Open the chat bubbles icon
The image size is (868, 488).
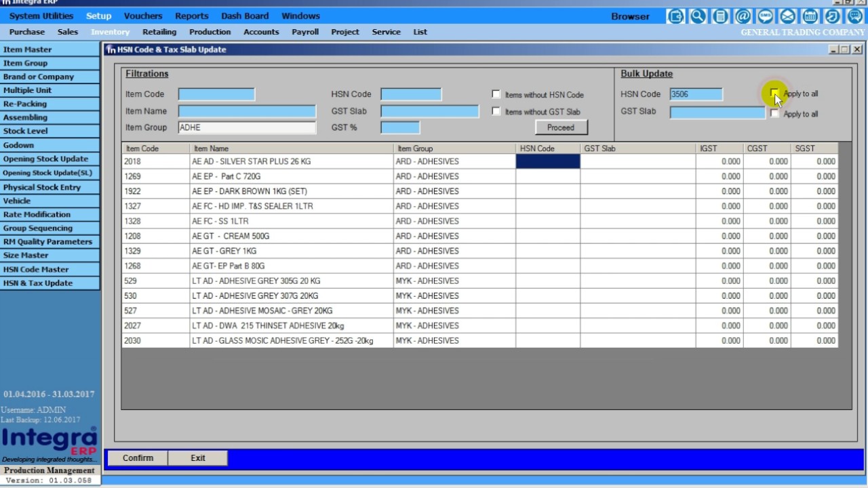(x=854, y=16)
